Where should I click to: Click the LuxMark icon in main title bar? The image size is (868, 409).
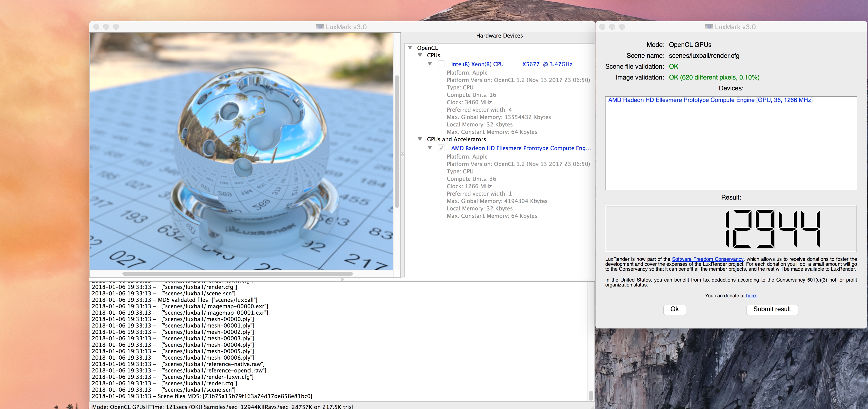(x=319, y=27)
